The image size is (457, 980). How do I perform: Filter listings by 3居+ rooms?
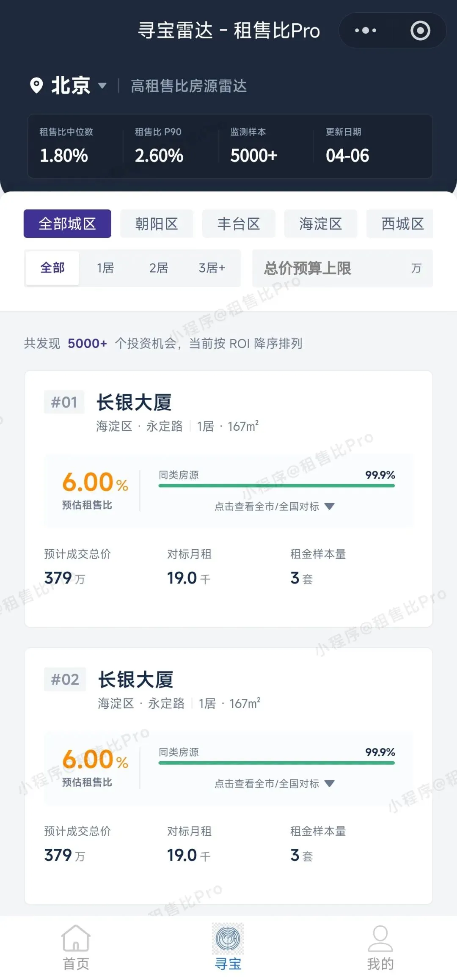coord(212,268)
